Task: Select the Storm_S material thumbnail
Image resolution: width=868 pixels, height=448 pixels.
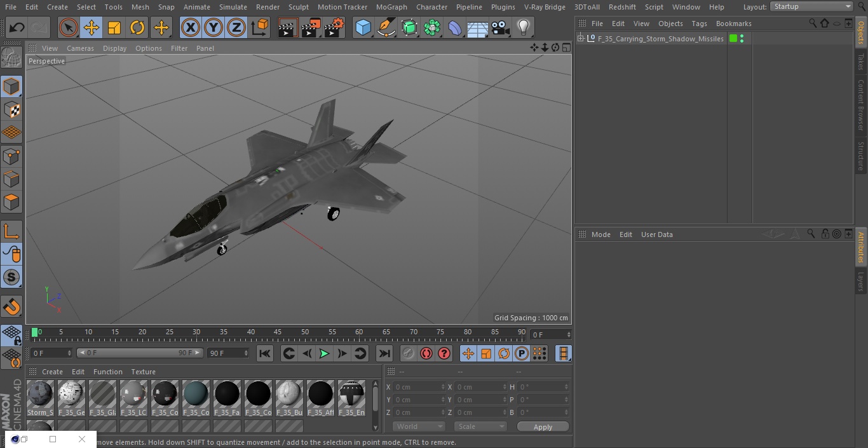Action: click(40, 398)
